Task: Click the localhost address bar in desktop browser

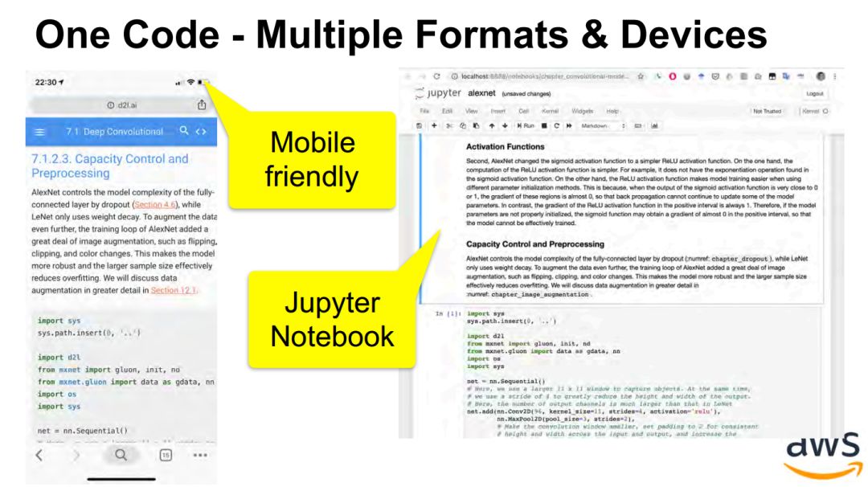Action: [545, 76]
